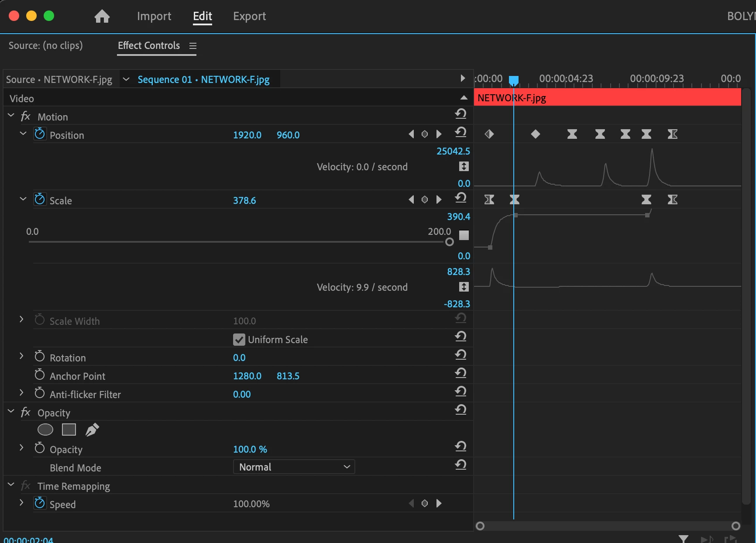
Task: Open the Blend Mode Normal dropdown
Action: pos(294,467)
